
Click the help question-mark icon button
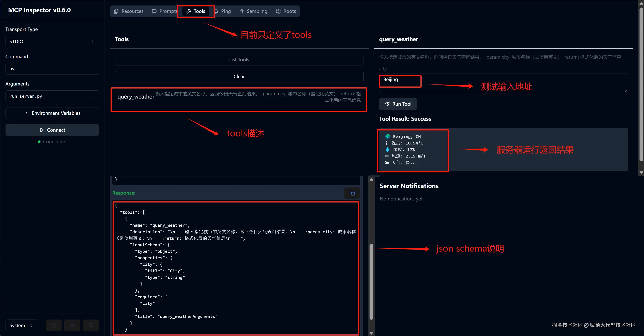click(54, 325)
